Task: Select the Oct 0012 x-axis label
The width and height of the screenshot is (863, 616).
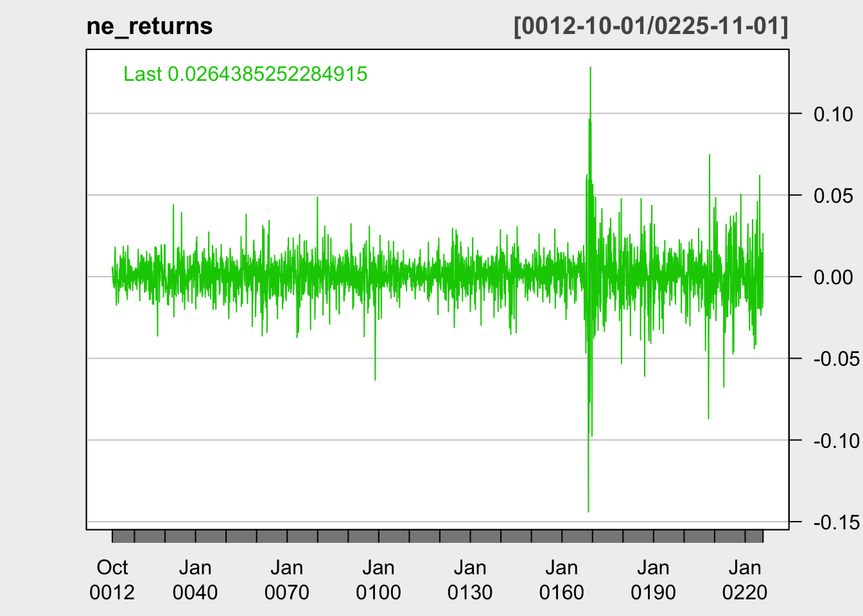Action: (112, 579)
